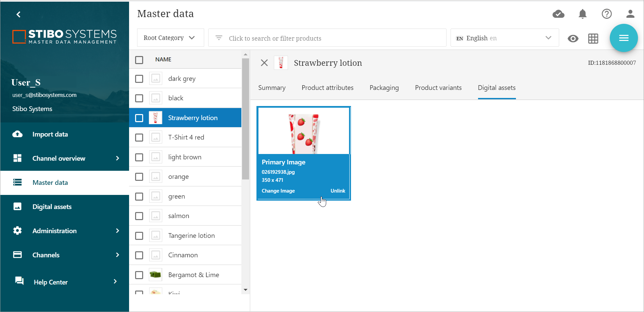The image size is (644, 312).
Task: Open the Packaging tab
Action: 384,88
